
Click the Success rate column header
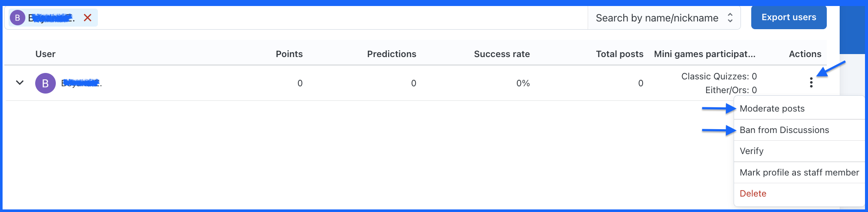pyautogui.click(x=502, y=54)
